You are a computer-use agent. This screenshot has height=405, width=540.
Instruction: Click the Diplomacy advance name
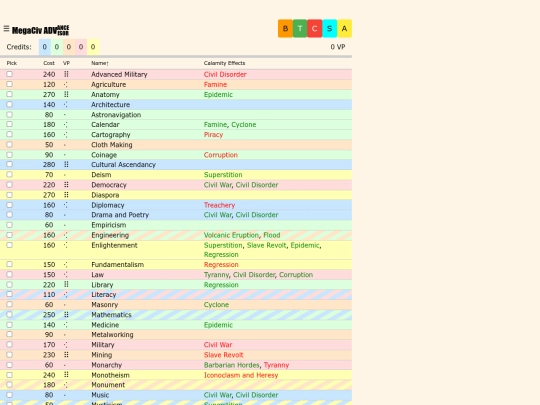pyautogui.click(x=107, y=205)
